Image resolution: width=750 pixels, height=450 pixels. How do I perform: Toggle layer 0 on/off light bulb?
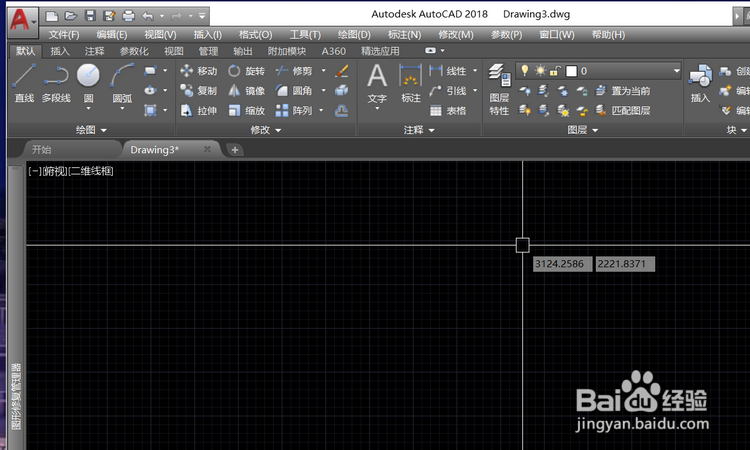525,71
